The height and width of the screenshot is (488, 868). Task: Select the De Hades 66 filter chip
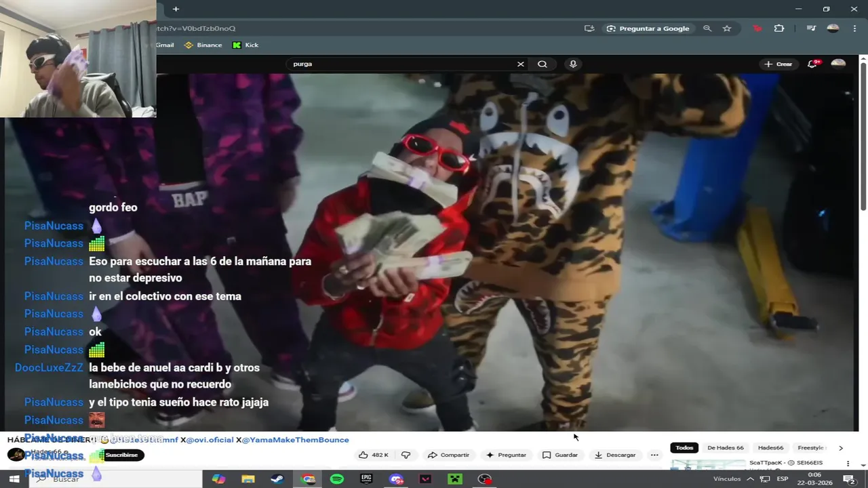click(x=725, y=447)
